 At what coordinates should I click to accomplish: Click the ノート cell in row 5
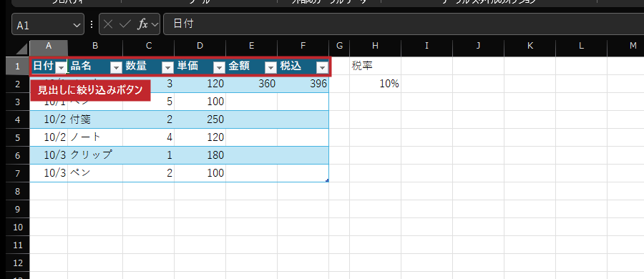(95, 137)
